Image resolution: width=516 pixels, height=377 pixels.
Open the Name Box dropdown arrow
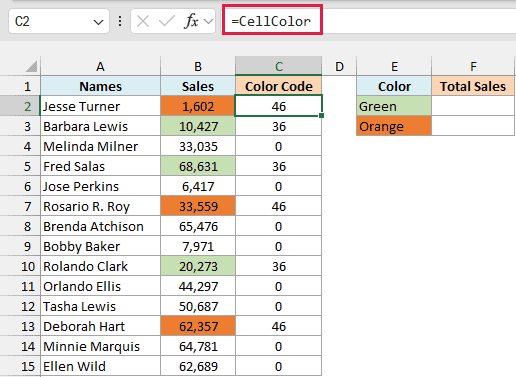[x=98, y=22]
